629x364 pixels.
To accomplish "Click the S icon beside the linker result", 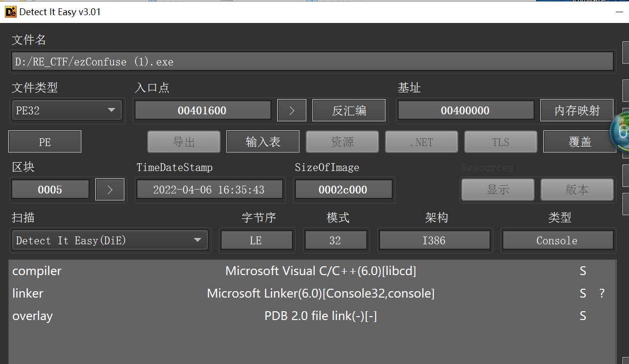I will tap(582, 293).
